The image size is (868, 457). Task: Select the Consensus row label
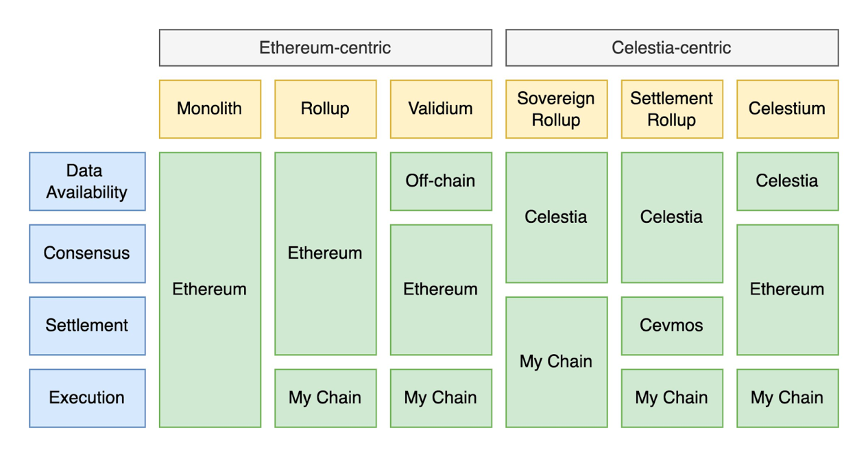[x=87, y=253]
